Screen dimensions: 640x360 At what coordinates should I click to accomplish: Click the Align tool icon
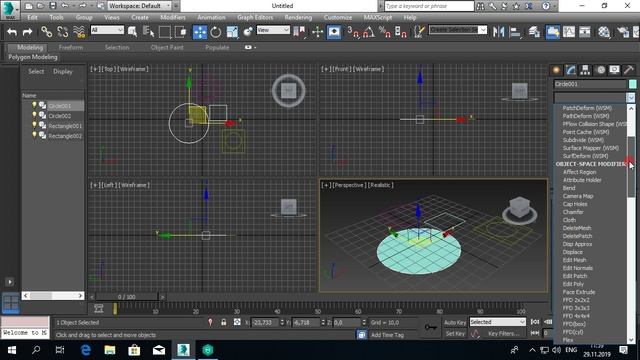(515, 32)
